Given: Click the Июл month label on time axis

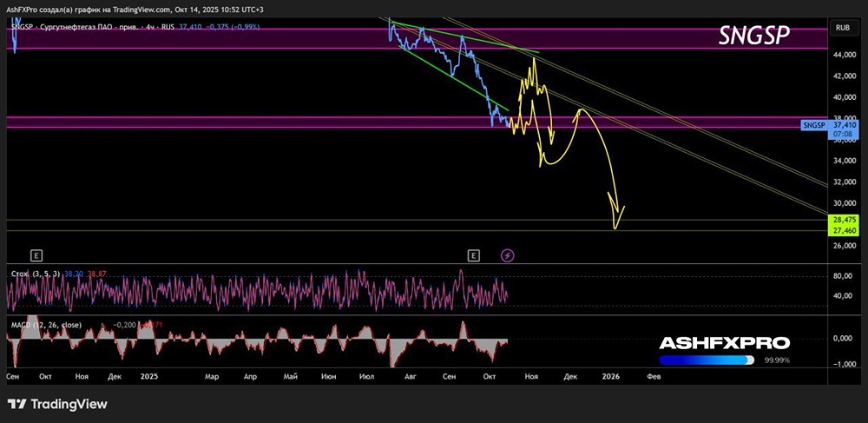Looking at the screenshot, I should (366, 376).
